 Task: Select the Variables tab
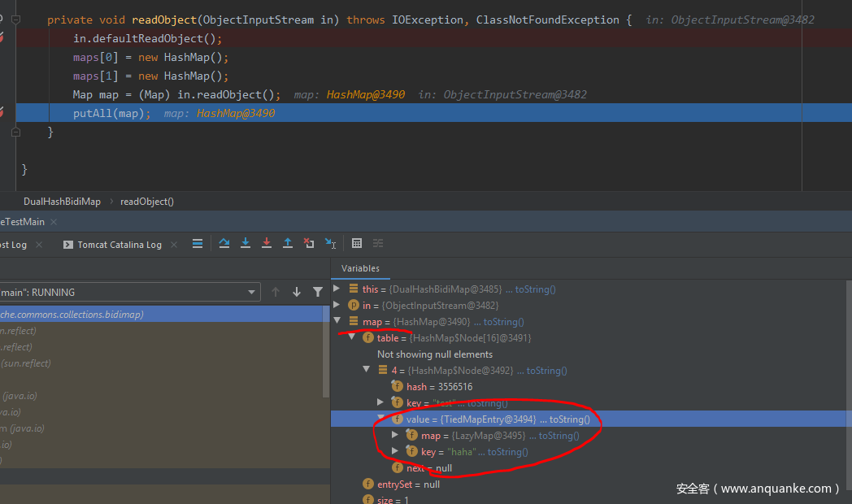click(360, 268)
